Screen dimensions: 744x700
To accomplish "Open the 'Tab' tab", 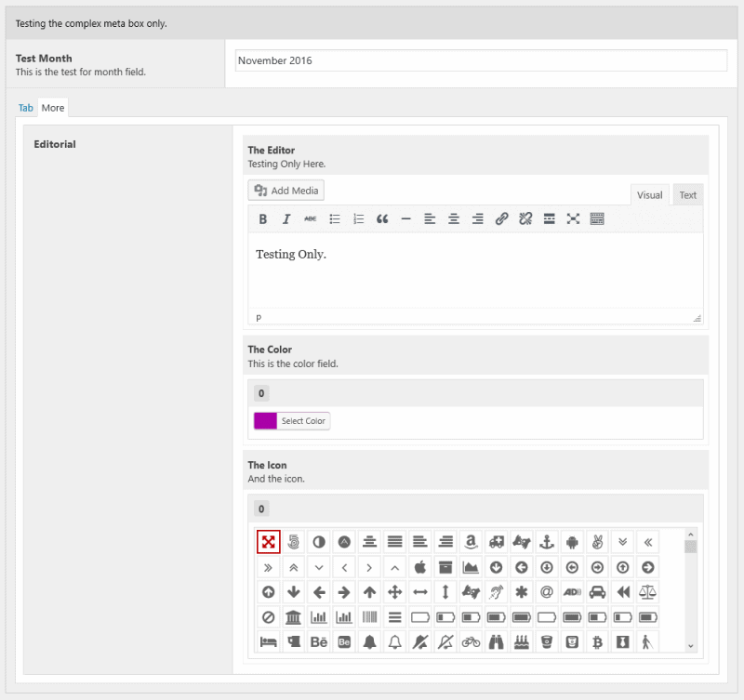I will point(26,108).
